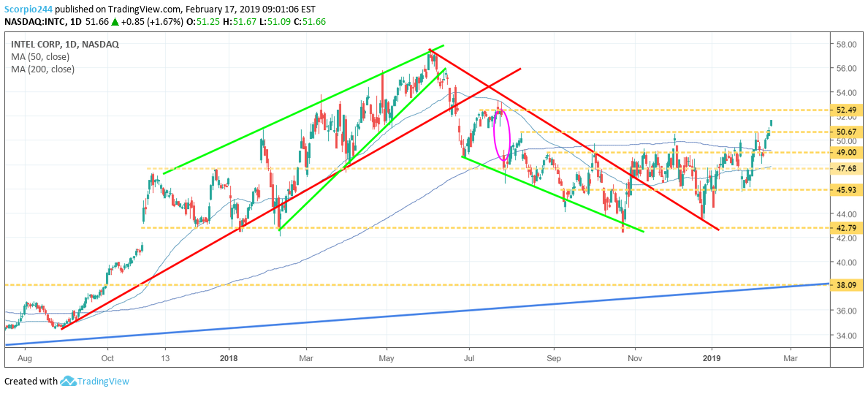The image size is (868, 394).
Task: Click the 2019 label on time axis
Action: tap(711, 358)
